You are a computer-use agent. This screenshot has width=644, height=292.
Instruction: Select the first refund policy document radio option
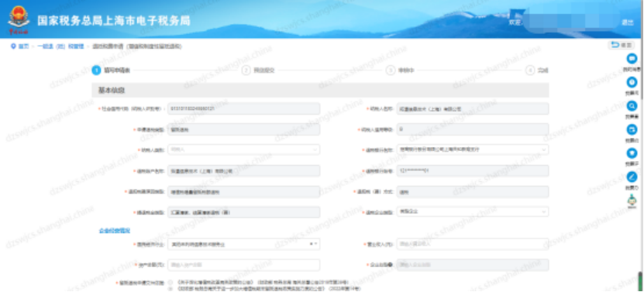(x=170, y=283)
